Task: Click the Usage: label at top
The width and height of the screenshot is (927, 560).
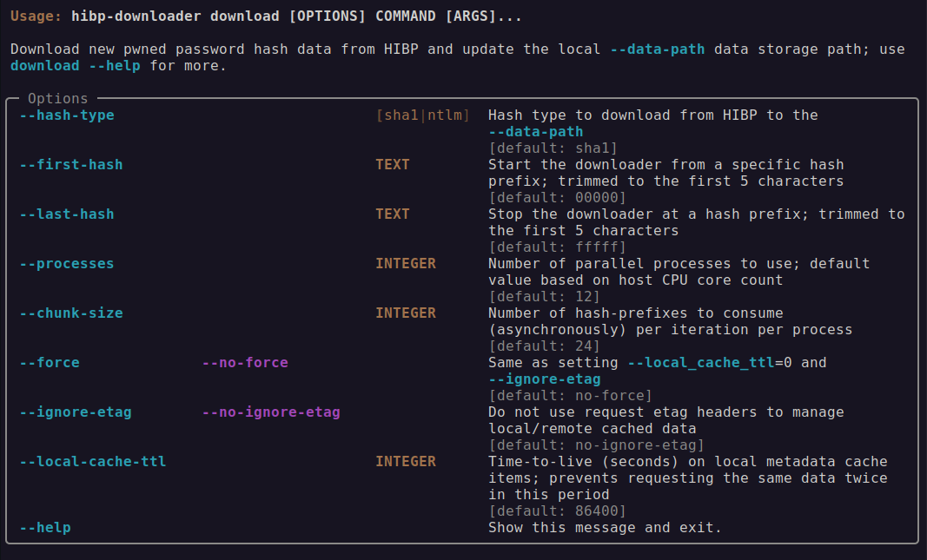Action: [x=36, y=16]
